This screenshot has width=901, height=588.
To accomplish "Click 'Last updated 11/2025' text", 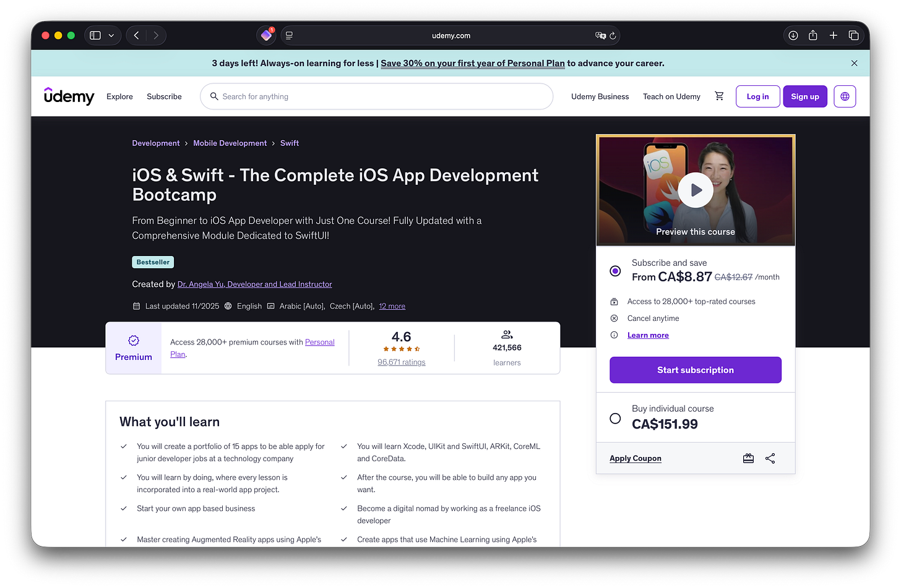I will tap(182, 306).
